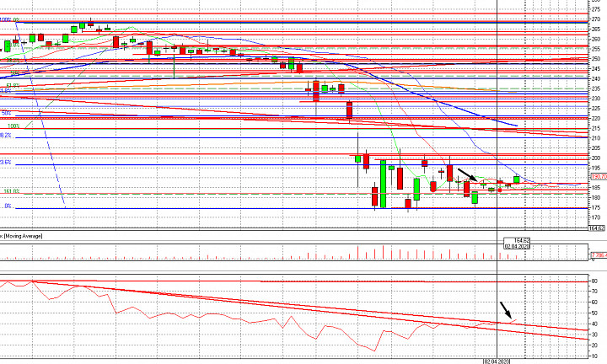Click the 30 level on the oscillator axis
Screen dimensions: 607x364
[x=595, y=335]
